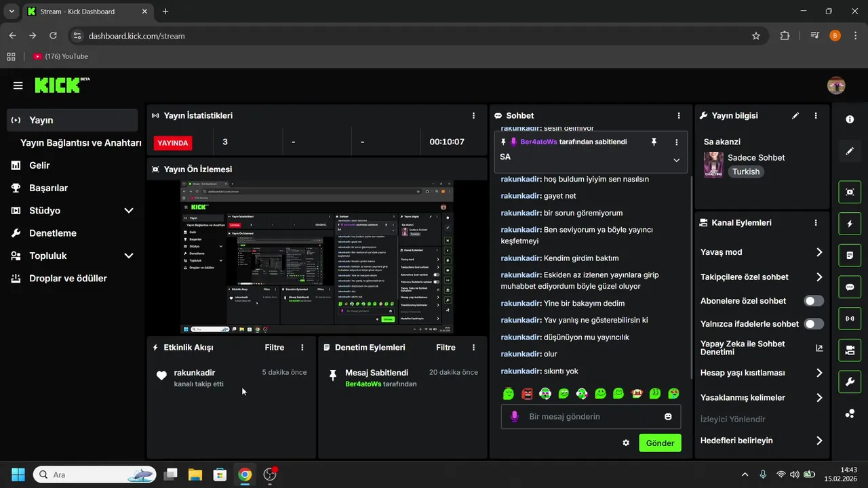Image resolution: width=868 pixels, height=488 pixels.
Task: Open Windows Start menu
Action: tap(18, 474)
